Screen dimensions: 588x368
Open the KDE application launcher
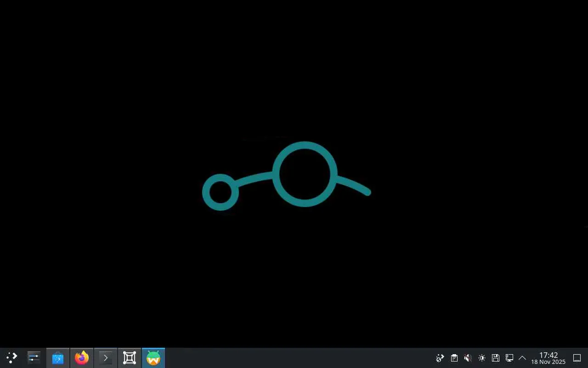tap(11, 358)
